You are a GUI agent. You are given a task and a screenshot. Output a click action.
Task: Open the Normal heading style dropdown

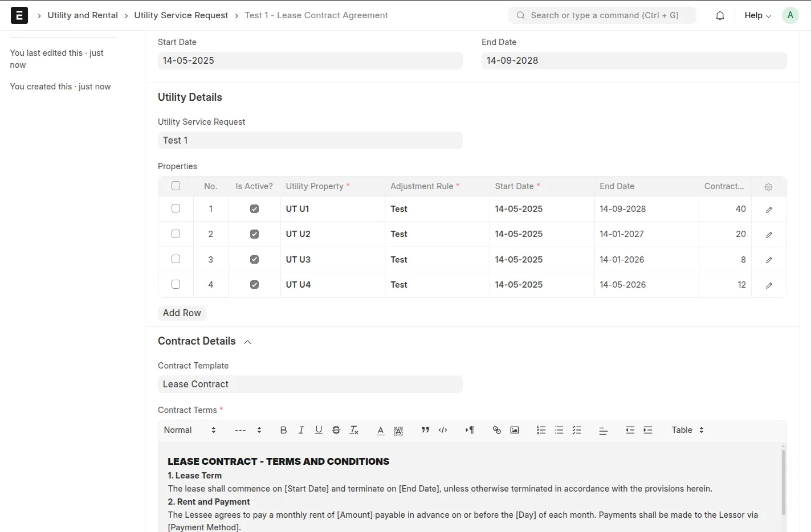[x=190, y=430]
